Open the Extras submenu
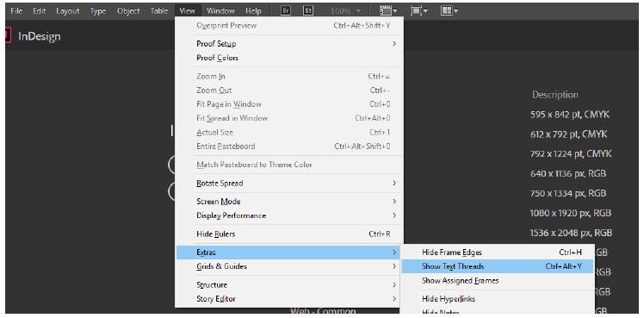644x318 pixels. click(289, 253)
